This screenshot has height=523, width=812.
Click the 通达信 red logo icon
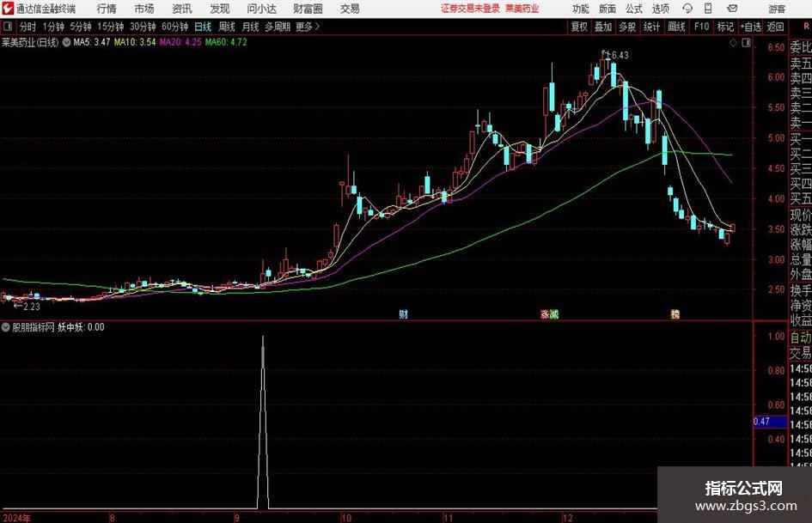click(x=8, y=9)
